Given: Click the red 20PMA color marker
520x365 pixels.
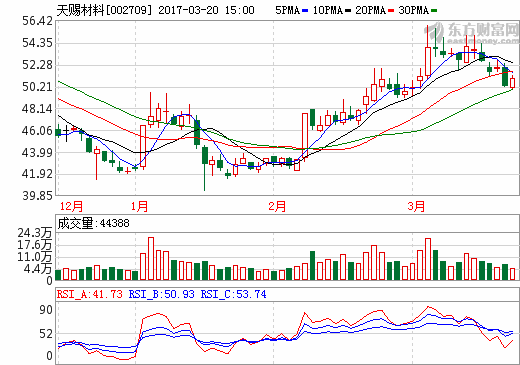Looking at the screenshot, I should (391, 11).
